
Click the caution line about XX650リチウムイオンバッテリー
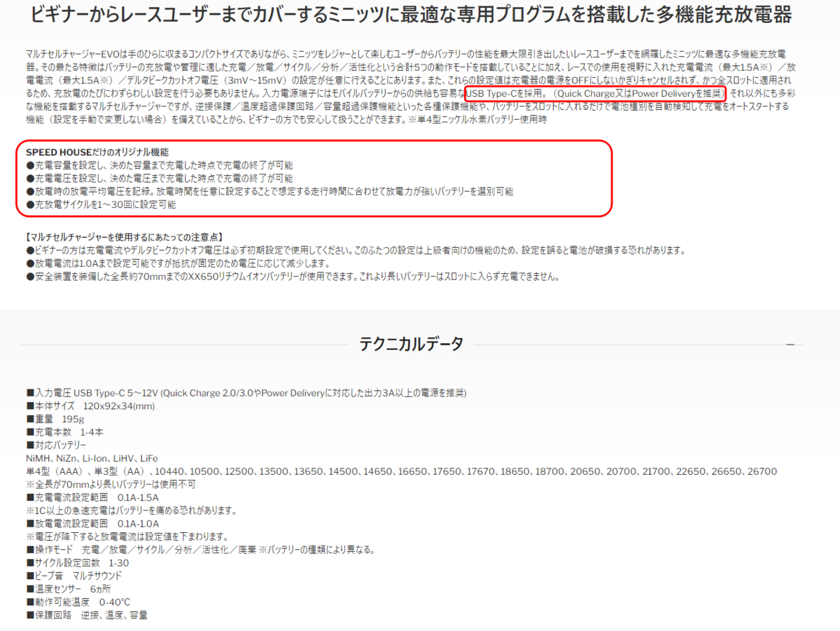click(x=293, y=277)
